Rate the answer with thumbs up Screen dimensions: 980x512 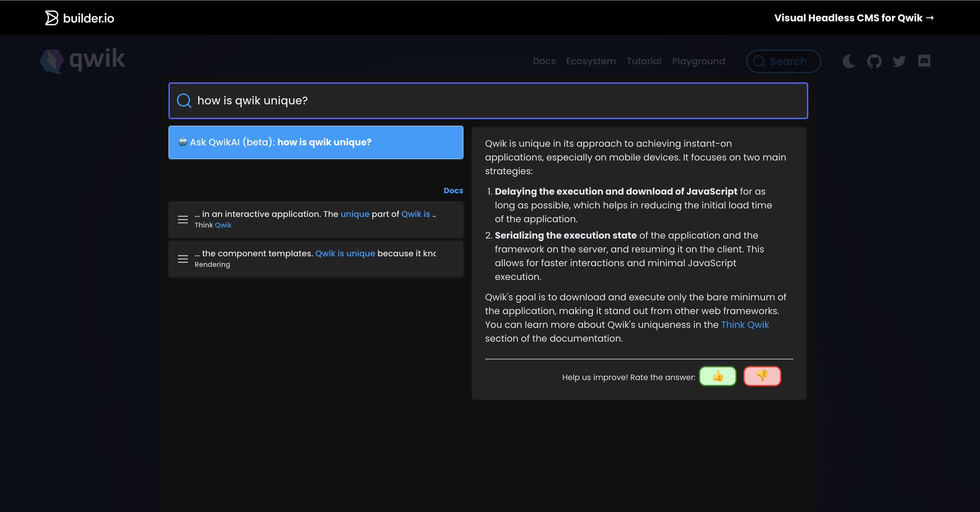coord(717,376)
